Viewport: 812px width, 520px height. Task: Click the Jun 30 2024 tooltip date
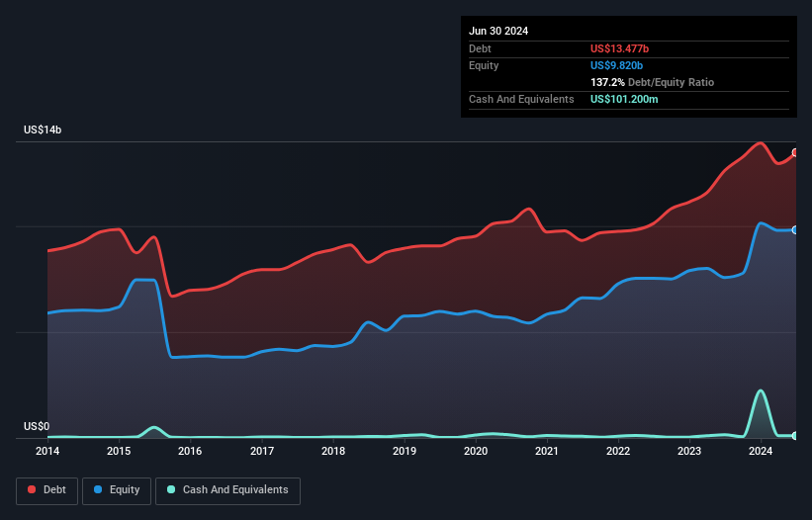point(498,31)
